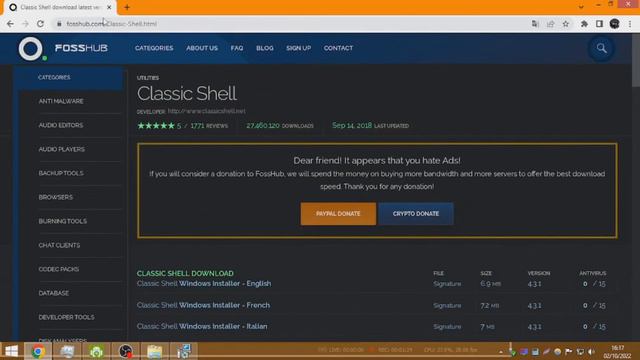Show hidden tray icons arrow
640x360 pixels.
click(x=501, y=351)
